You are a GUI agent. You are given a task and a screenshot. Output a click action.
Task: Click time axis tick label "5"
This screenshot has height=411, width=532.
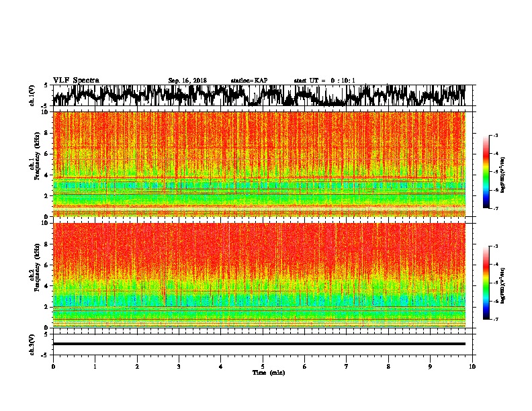click(x=263, y=367)
